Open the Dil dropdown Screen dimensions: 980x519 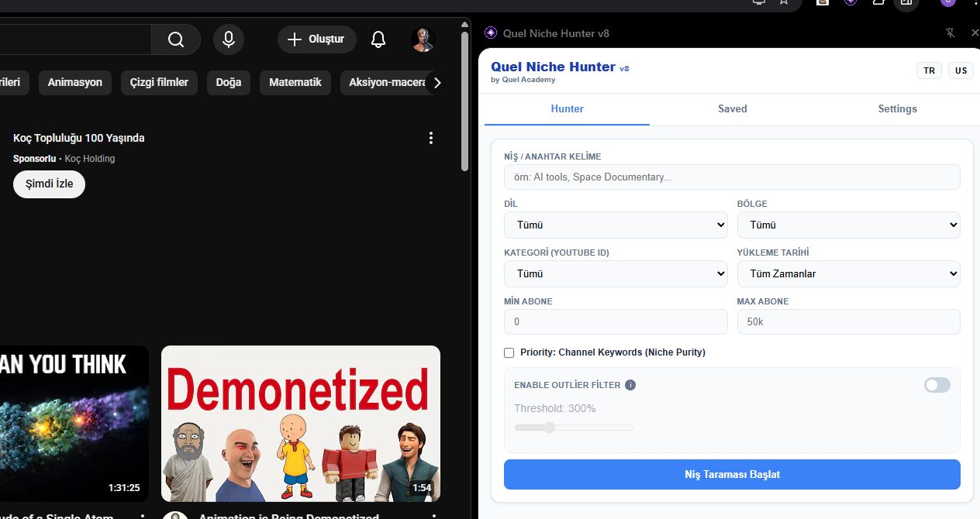[x=616, y=225]
